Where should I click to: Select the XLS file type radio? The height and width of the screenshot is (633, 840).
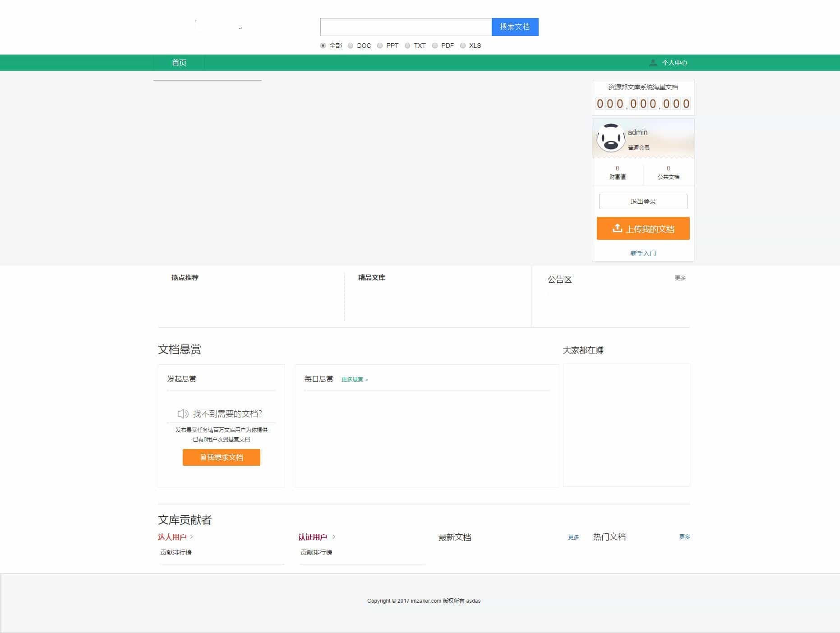point(463,46)
